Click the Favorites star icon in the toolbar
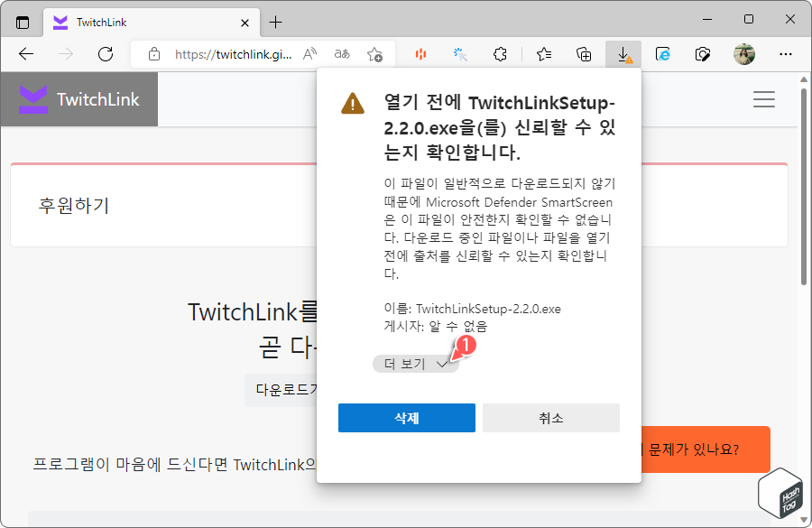The width and height of the screenshot is (812, 528). pos(542,53)
